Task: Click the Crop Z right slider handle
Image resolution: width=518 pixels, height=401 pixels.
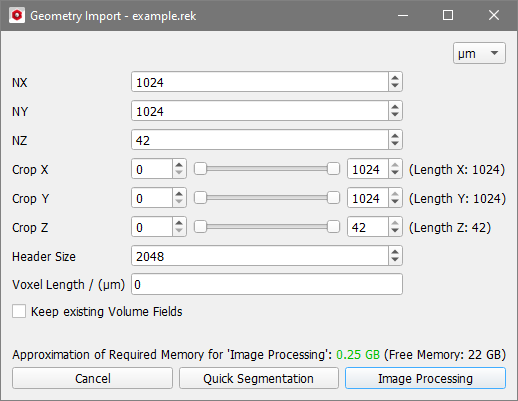Action: pyautogui.click(x=333, y=227)
